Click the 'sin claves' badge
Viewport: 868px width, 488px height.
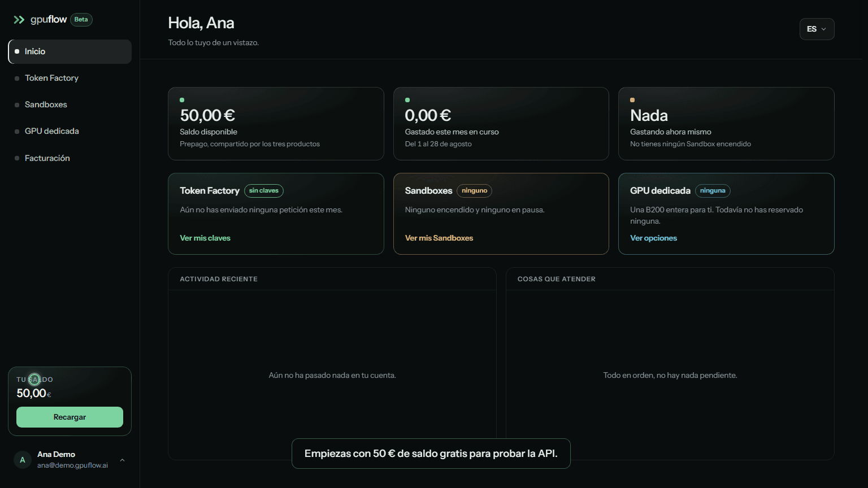point(264,190)
